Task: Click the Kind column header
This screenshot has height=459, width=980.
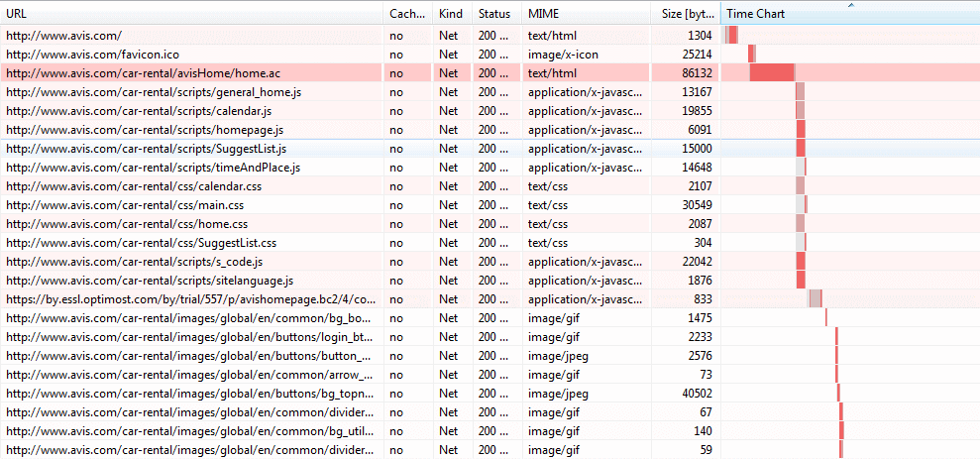Action: click(453, 13)
